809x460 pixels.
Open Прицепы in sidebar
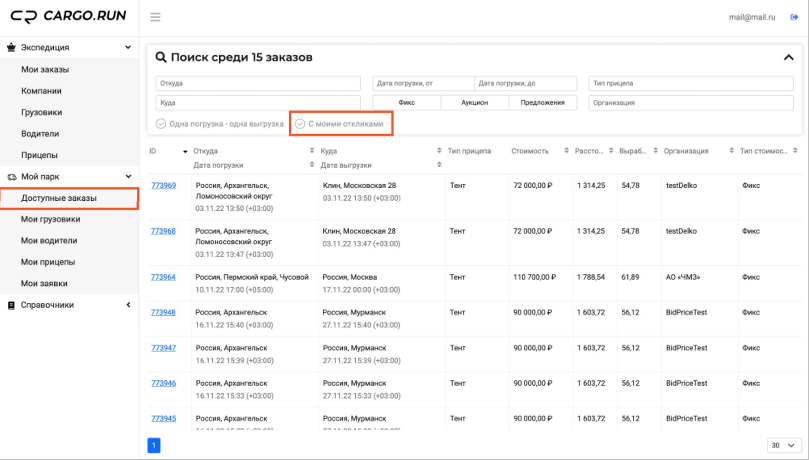point(39,155)
